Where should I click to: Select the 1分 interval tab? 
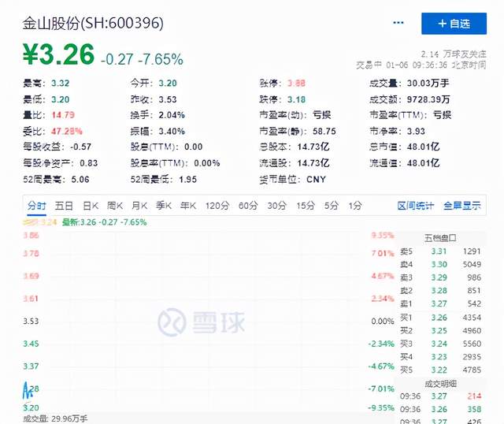click(355, 206)
